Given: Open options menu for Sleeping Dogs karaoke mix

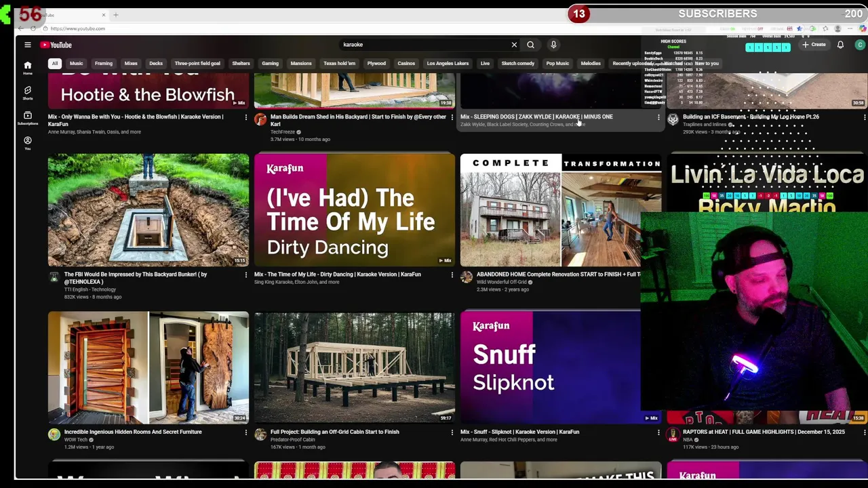Looking at the screenshot, I should coord(658,117).
